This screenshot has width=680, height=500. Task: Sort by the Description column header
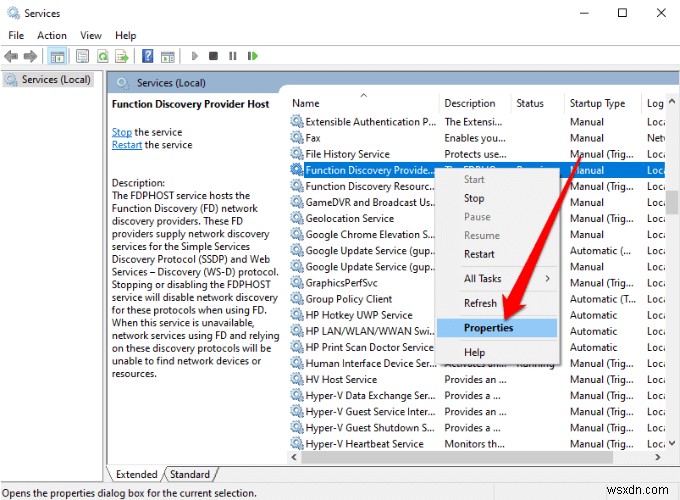click(x=475, y=103)
